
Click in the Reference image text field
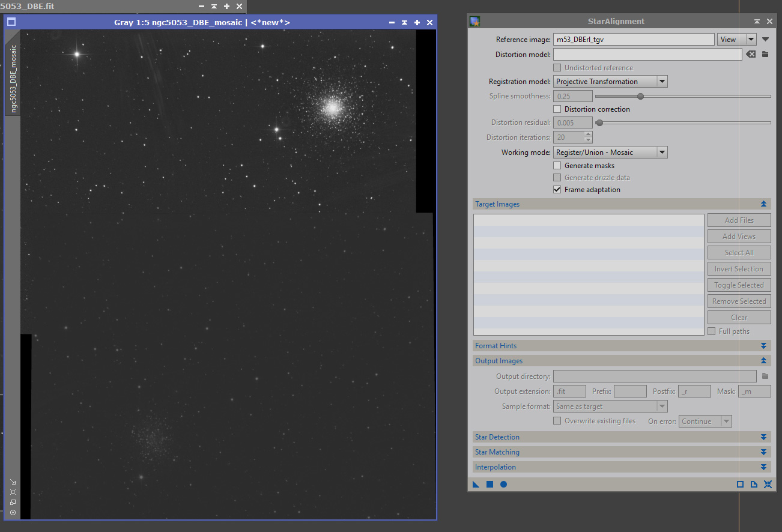(x=633, y=40)
